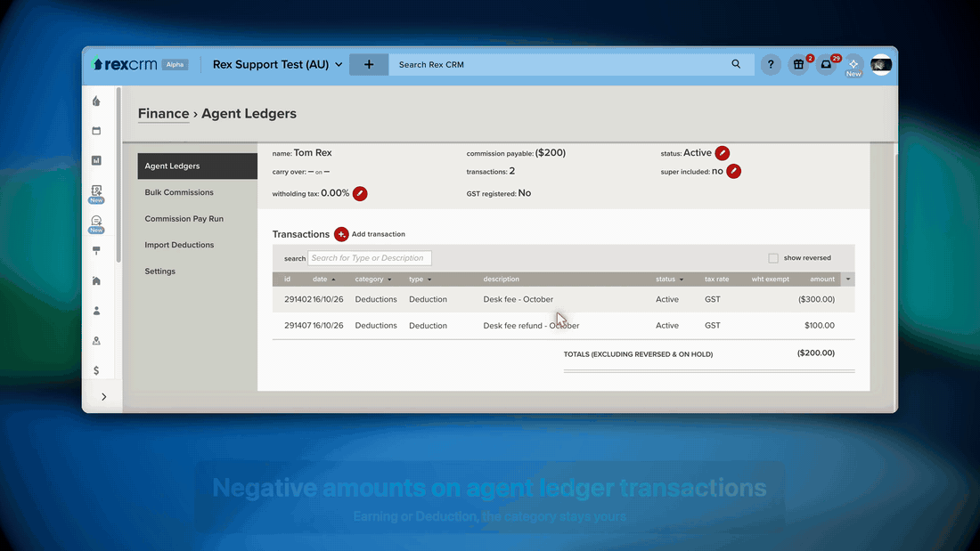
Task: Open the map pin person sidebar icon
Action: click(x=96, y=340)
